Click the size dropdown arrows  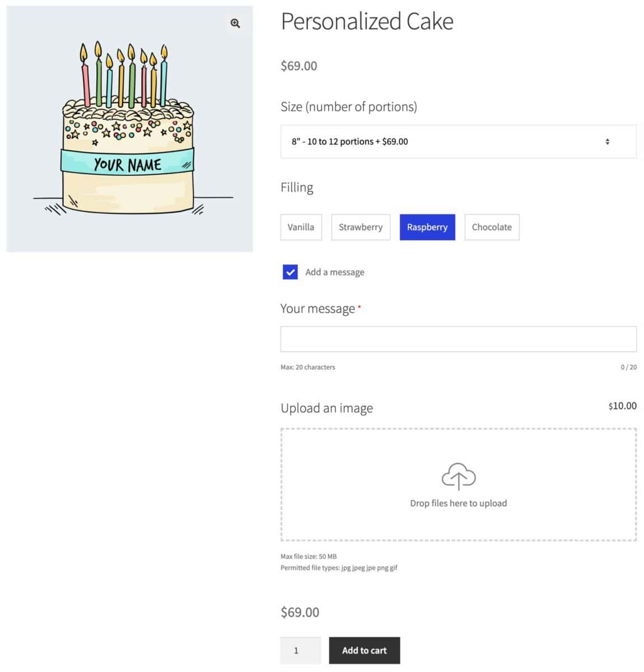[x=607, y=142]
